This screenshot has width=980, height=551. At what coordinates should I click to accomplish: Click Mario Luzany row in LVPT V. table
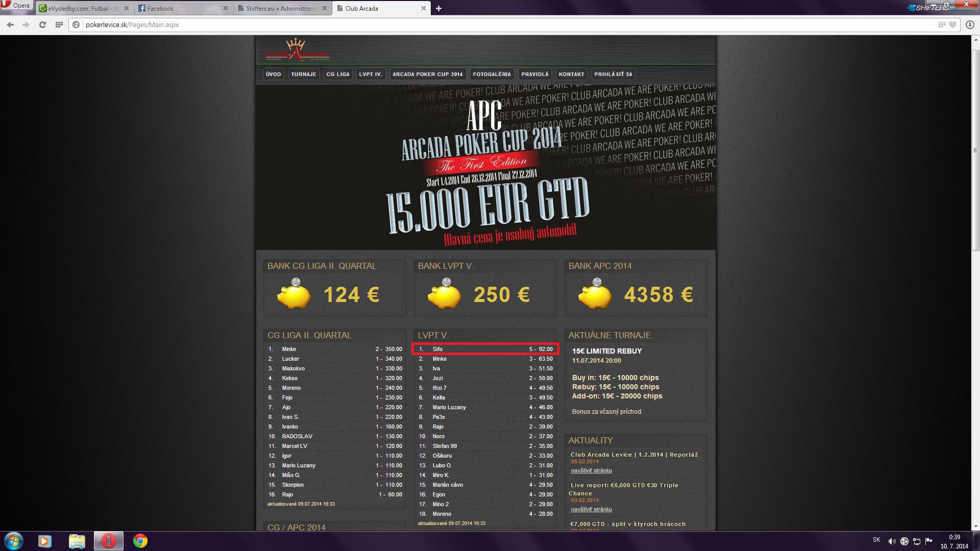tap(485, 407)
